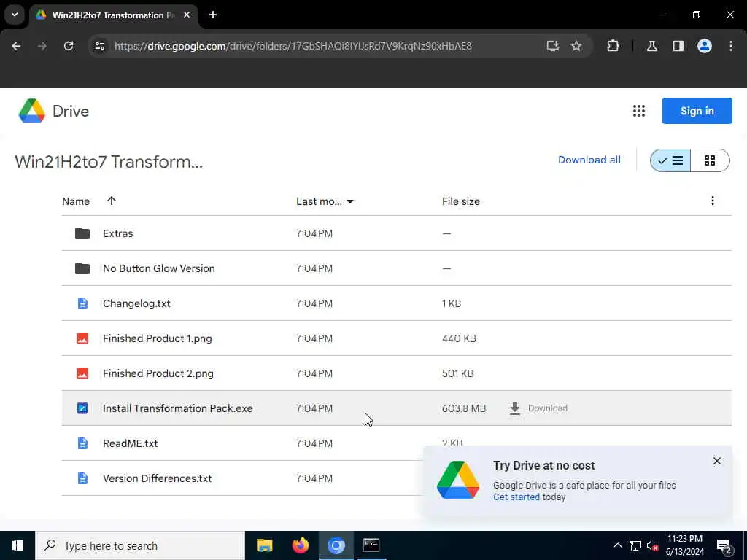
Task: Click the ReadME.txt document icon
Action: click(82, 443)
